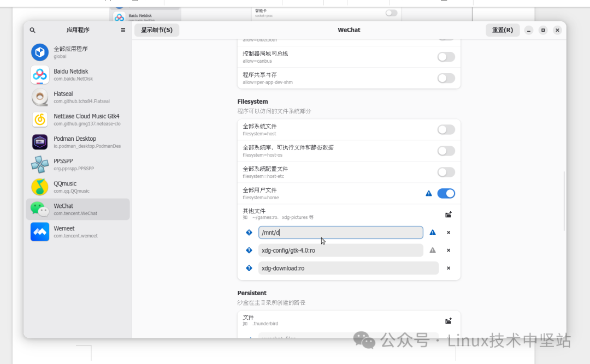Enable the 控制器局域网总线 canbus toggle
Screen dimensions: 590x364
(x=446, y=57)
